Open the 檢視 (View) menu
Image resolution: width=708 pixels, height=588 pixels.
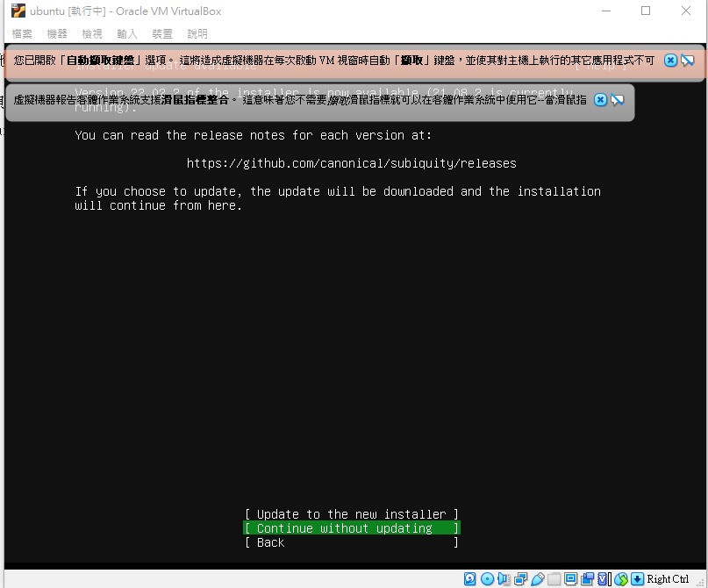coord(92,34)
